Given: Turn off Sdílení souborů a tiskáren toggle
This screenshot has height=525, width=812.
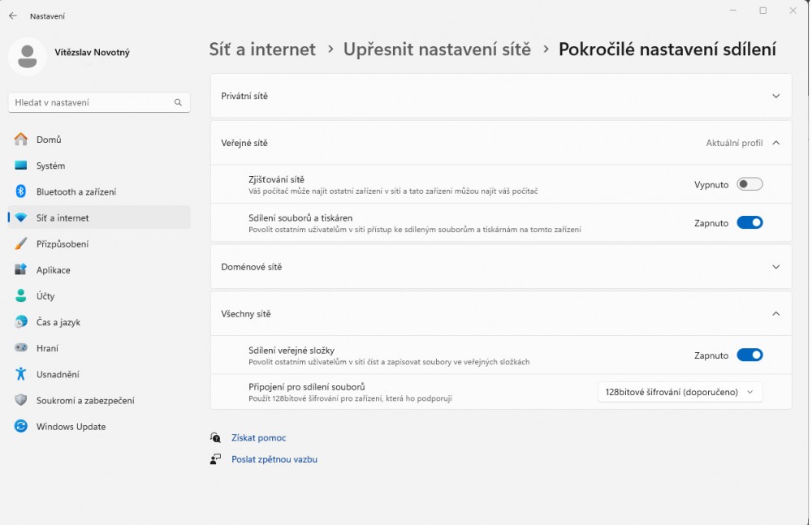Looking at the screenshot, I should [749, 223].
